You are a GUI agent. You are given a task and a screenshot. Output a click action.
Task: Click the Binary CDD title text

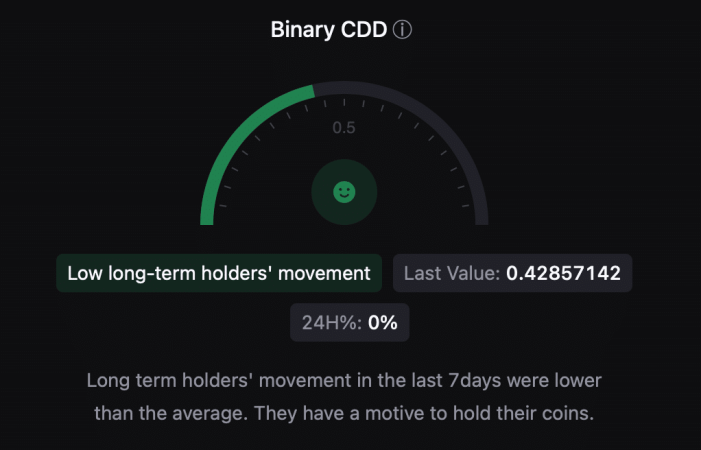329,30
